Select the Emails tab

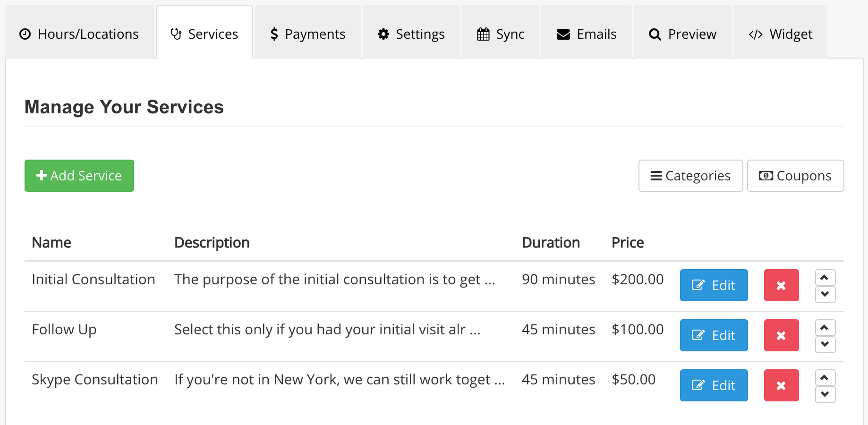point(587,34)
